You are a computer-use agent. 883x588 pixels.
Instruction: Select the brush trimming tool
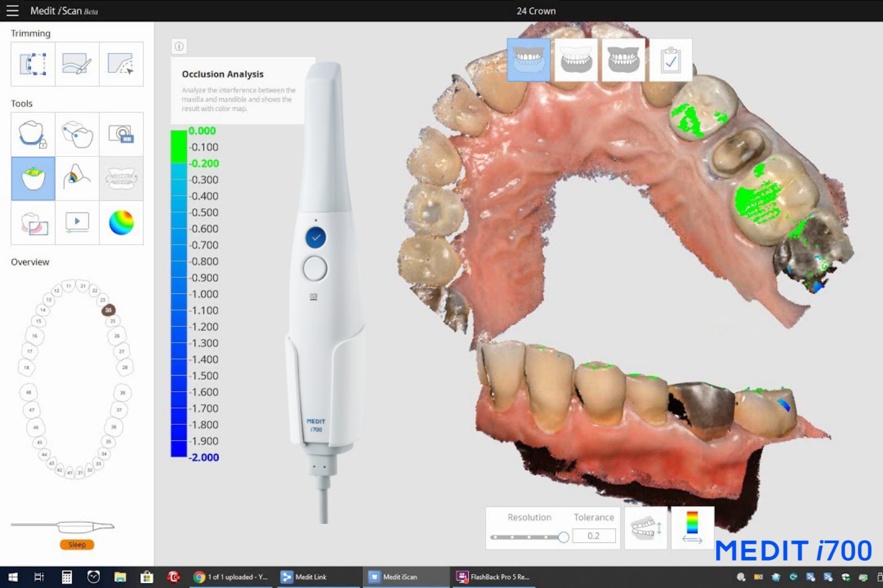77,64
